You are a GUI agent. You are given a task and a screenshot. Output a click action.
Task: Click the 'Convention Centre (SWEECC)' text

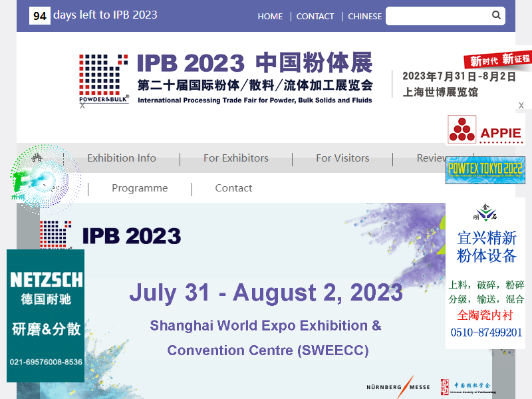click(268, 350)
